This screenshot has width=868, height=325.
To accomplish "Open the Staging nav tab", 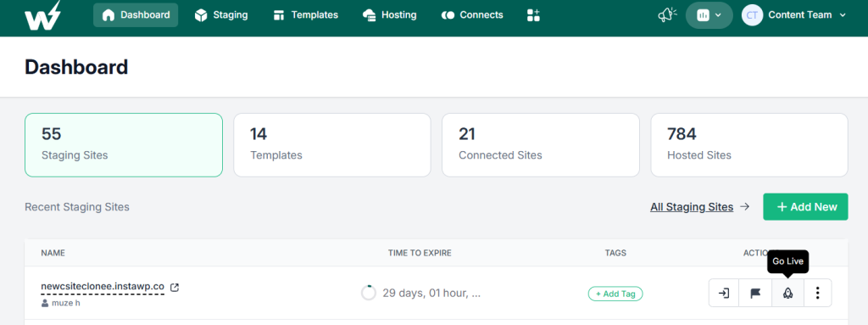I will (221, 15).
